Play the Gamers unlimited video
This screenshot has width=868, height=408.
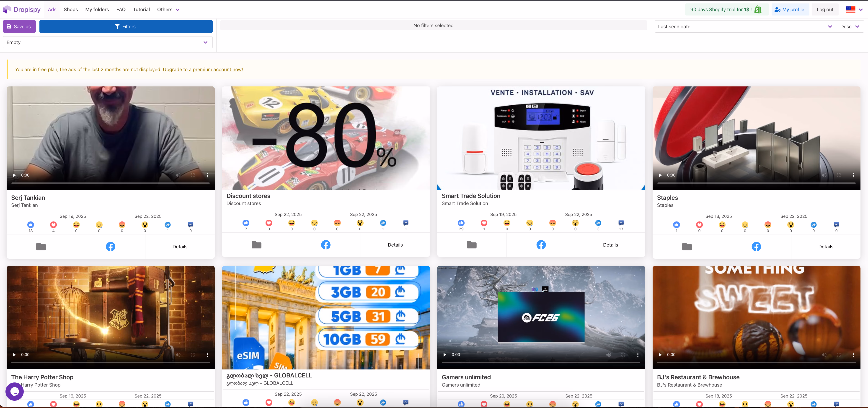(x=444, y=354)
